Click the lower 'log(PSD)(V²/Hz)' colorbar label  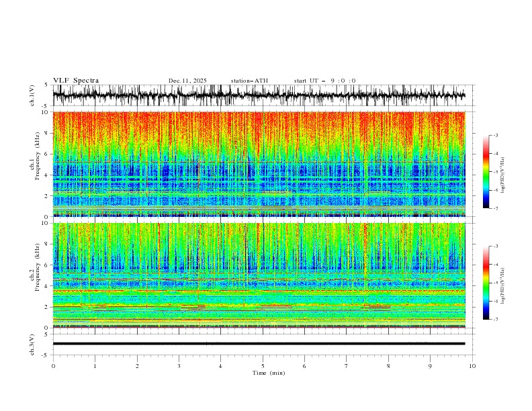502,286
